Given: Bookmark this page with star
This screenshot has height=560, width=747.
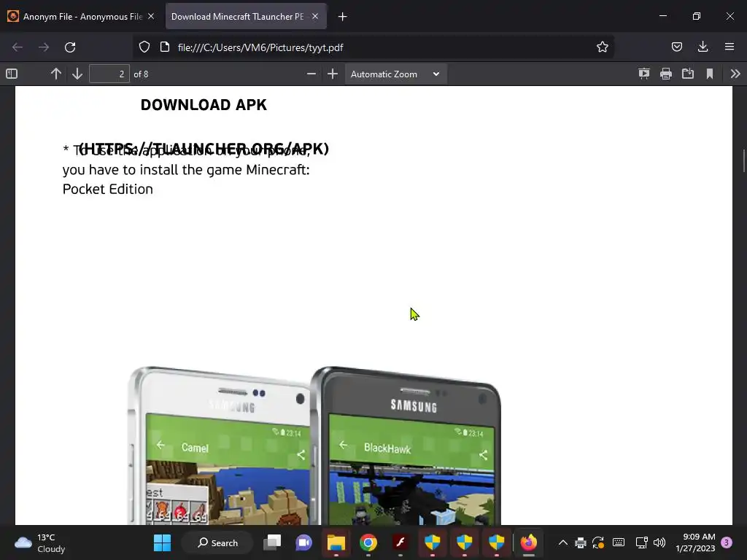Looking at the screenshot, I should click(x=602, y=47).
